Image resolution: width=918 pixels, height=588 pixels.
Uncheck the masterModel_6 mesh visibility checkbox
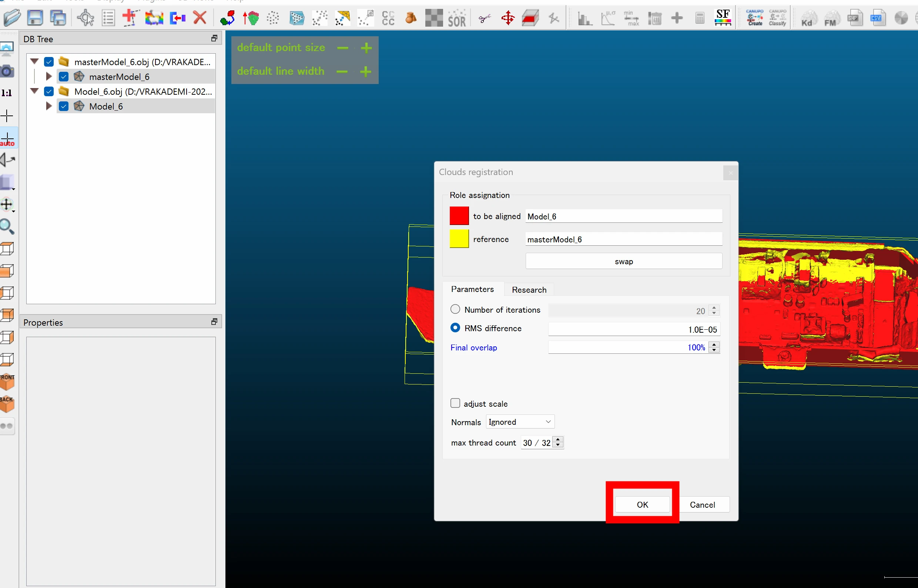tap(64, 77)
